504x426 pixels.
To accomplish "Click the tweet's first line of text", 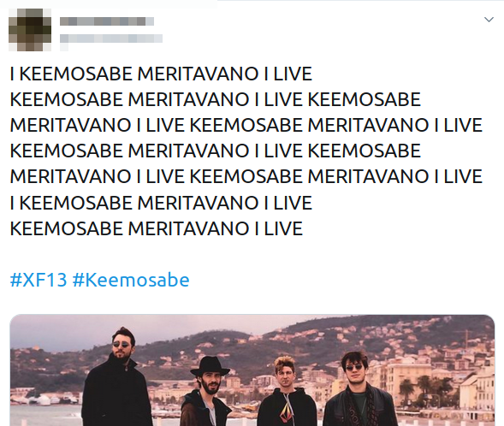I will point(161,74).
